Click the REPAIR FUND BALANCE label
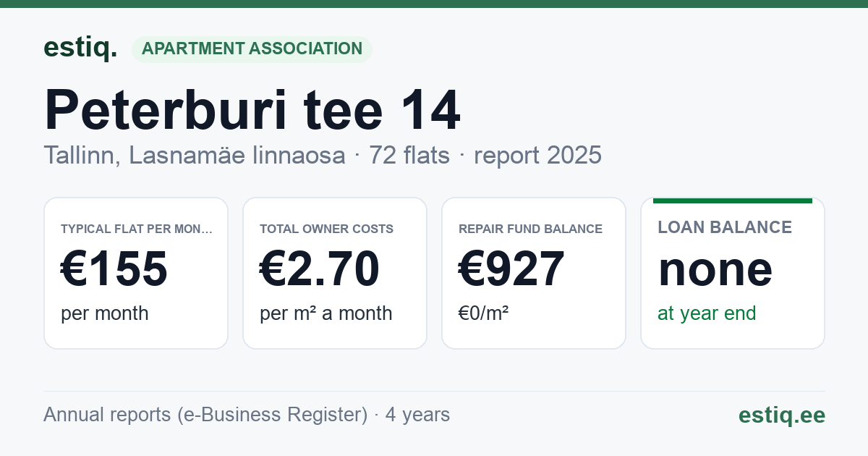The image size is (868, 456). [530, 229]
